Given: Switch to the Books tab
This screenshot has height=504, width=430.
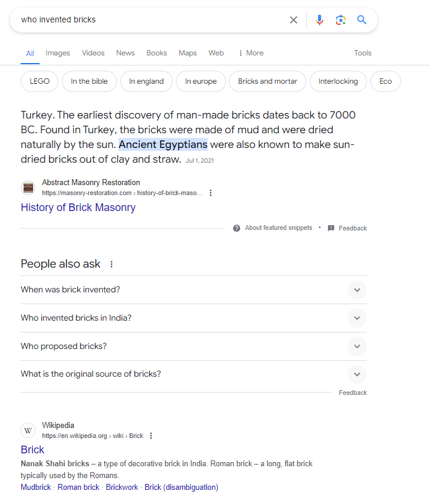Looking at the screenshot, I should pos(157,53).
